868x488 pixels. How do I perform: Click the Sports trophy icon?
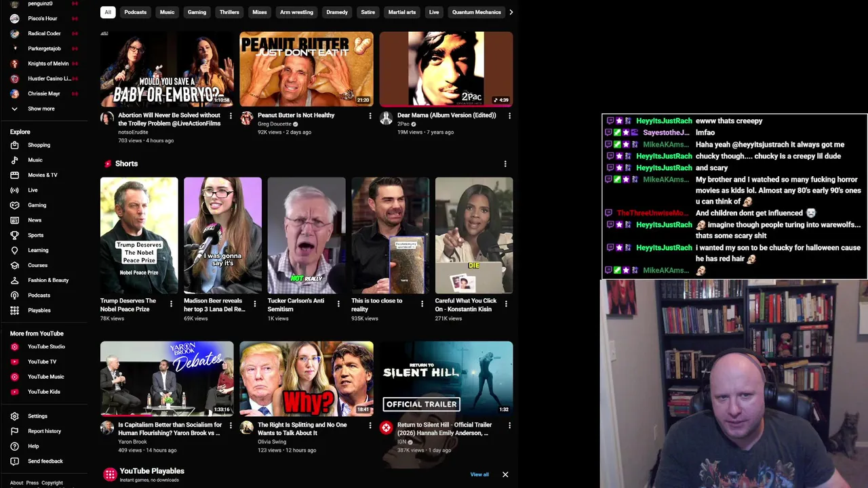(14, 235)
